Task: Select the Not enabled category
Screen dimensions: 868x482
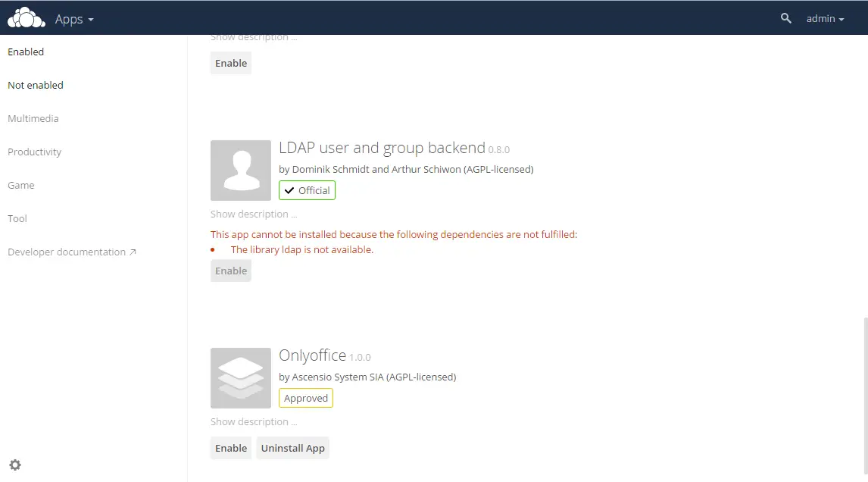Action: click(x=36, y=85)
